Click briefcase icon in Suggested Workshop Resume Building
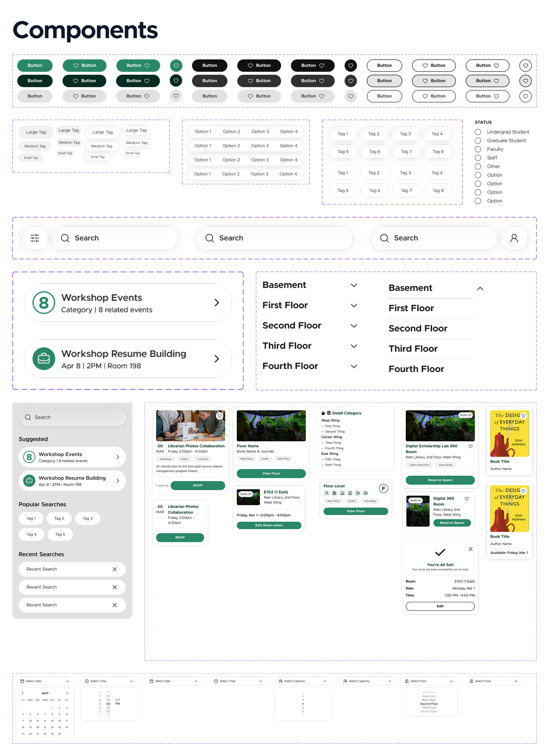Screen dimensions: 549x756 (x=29, y=481)
